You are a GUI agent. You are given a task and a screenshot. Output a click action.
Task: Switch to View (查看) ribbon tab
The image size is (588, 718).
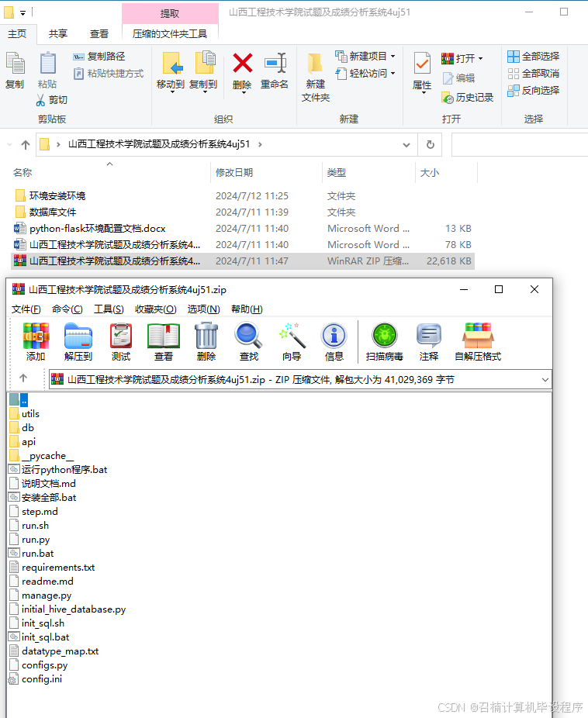pos(99,33)
